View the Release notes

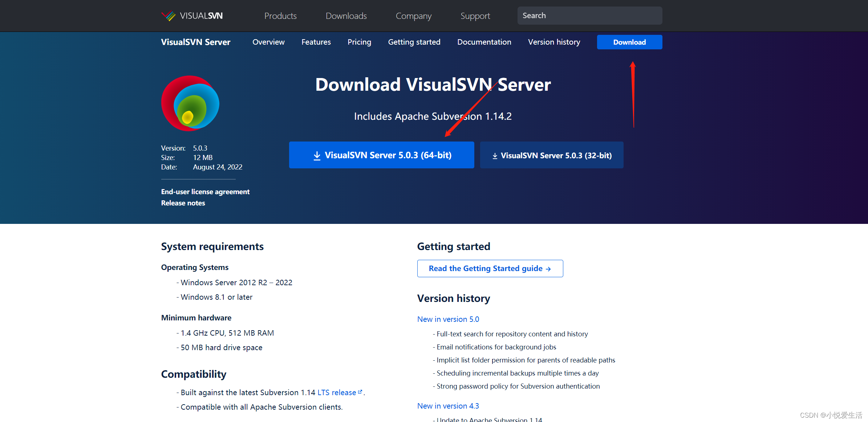(x=183, y=203)
